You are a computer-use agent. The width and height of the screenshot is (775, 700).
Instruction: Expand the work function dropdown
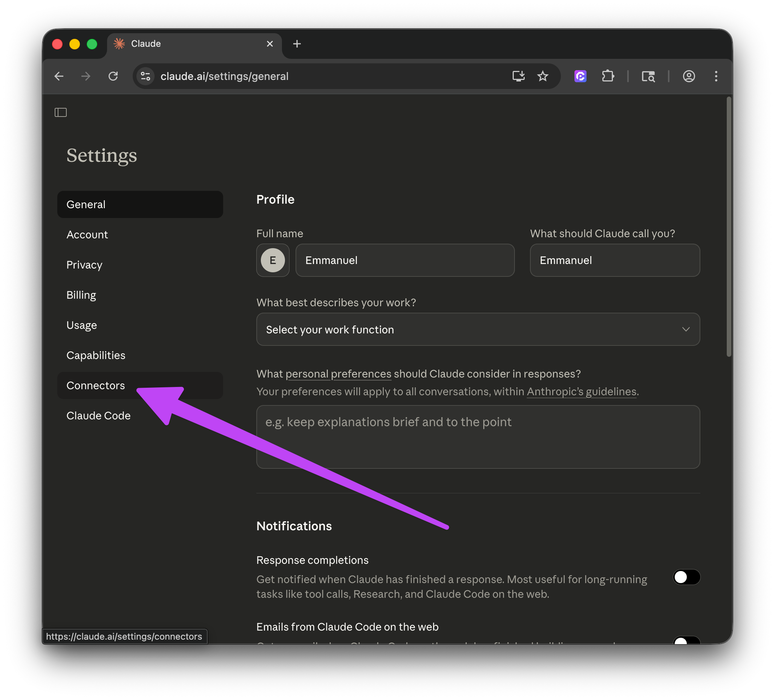coord(478,329)
